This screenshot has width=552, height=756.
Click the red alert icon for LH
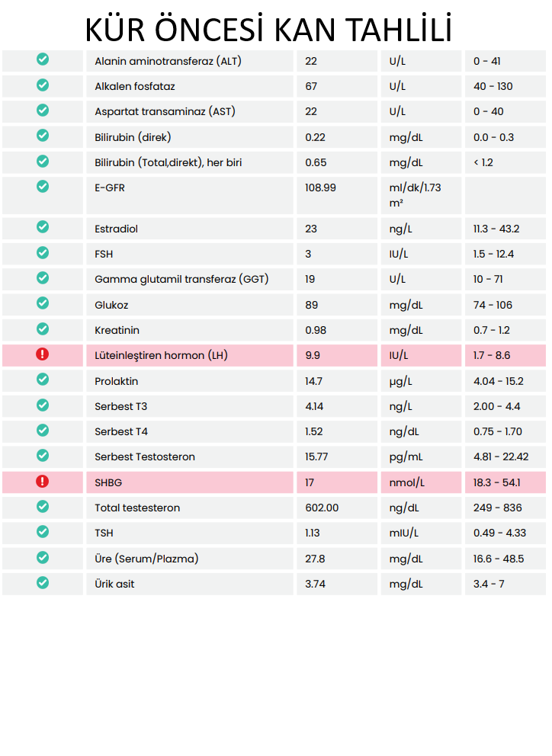43,354
